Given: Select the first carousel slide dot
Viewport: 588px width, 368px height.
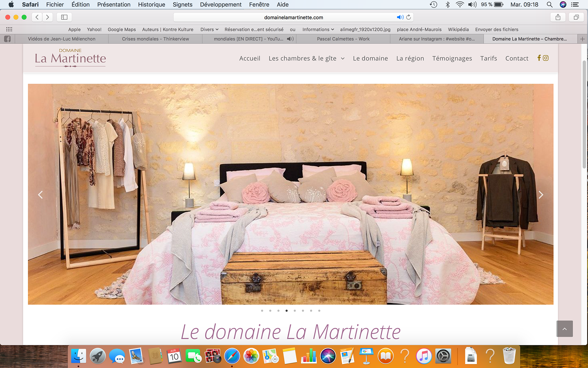Looking at the screenshot, I should (262, 311).
